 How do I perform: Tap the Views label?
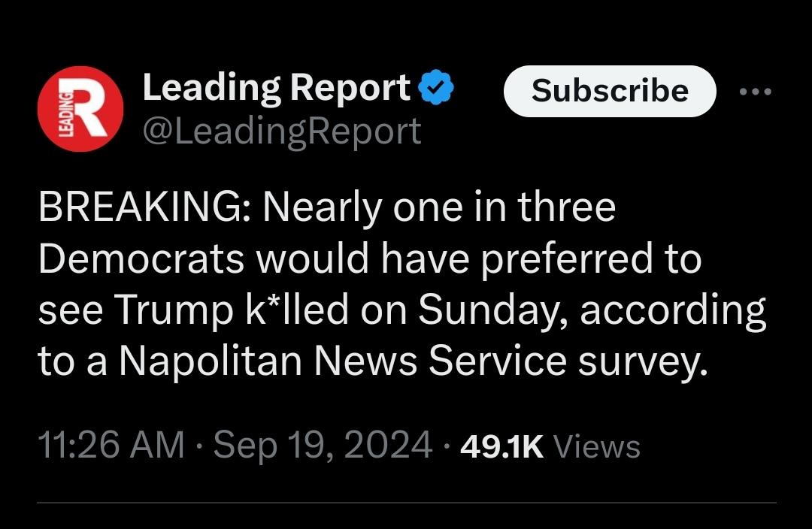pos(597,446)
